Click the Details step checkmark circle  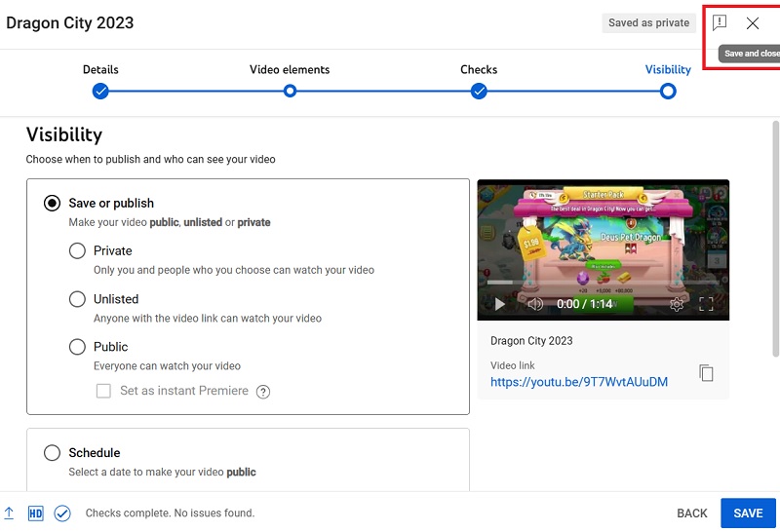pyautogui.click(x=100, y=92)
